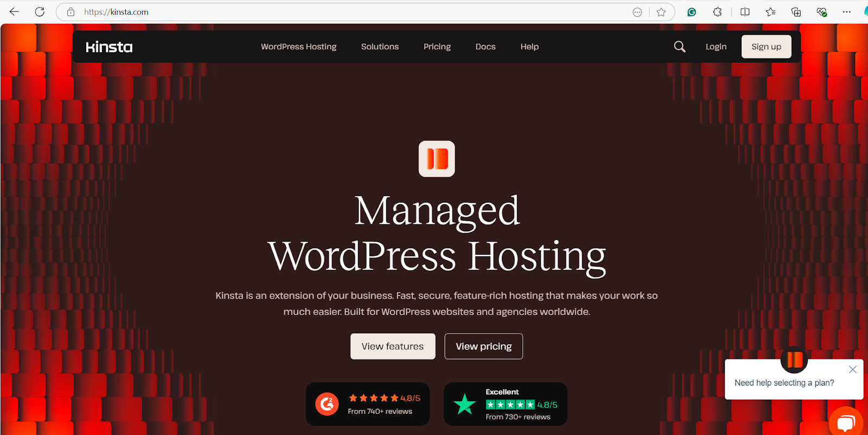Screen dimensions: 868x435
Task: Open Browser essentials heart icon
Action: 821,12
